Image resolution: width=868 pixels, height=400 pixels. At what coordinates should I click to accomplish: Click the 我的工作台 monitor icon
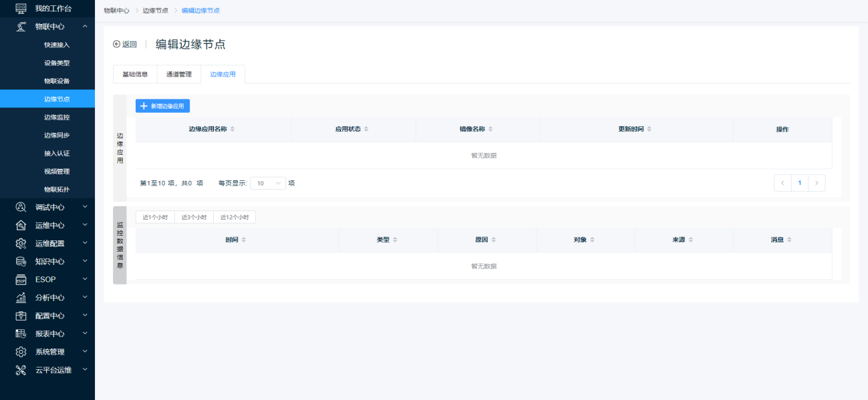[21, 8]
